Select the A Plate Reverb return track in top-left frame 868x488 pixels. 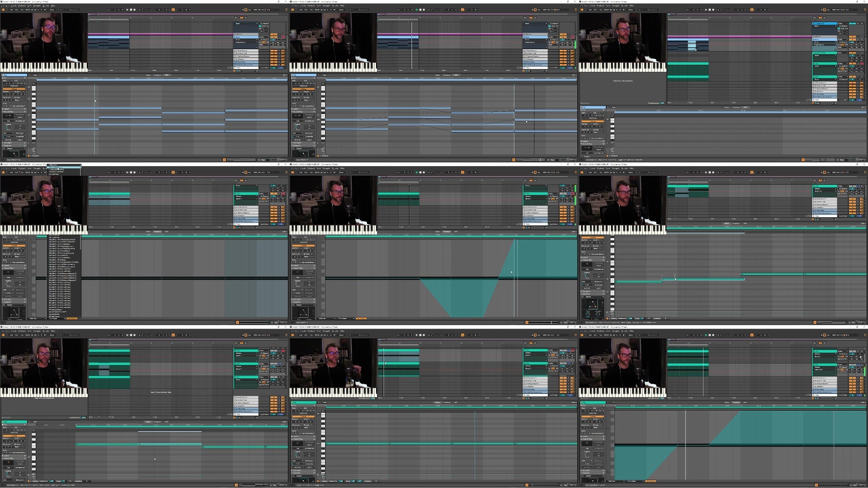246,51
